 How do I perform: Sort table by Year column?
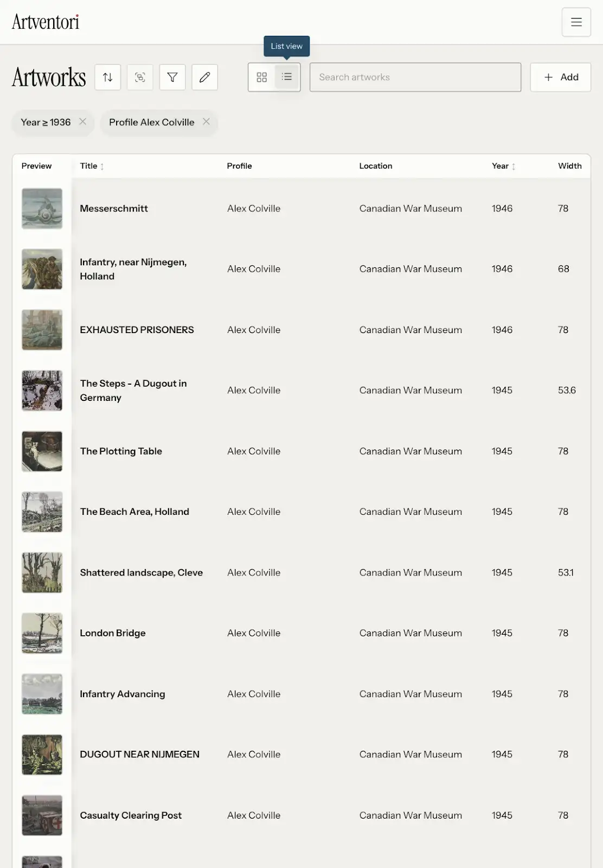[504, 166]
